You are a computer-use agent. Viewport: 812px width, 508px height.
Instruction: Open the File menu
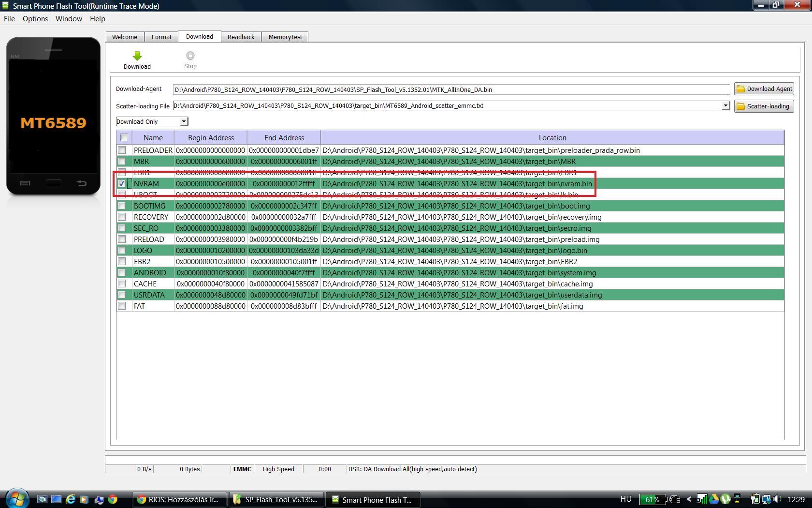[x=9, y=19]
